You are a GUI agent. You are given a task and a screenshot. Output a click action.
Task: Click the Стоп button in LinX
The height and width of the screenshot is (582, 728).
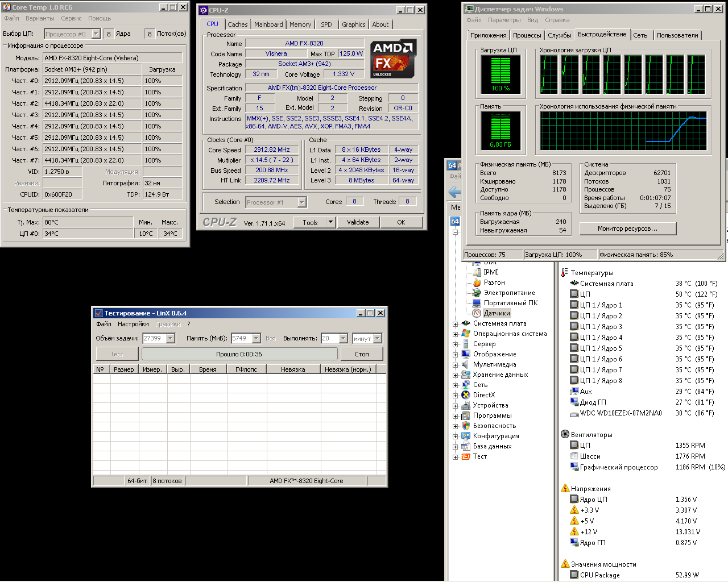point(362,354)
